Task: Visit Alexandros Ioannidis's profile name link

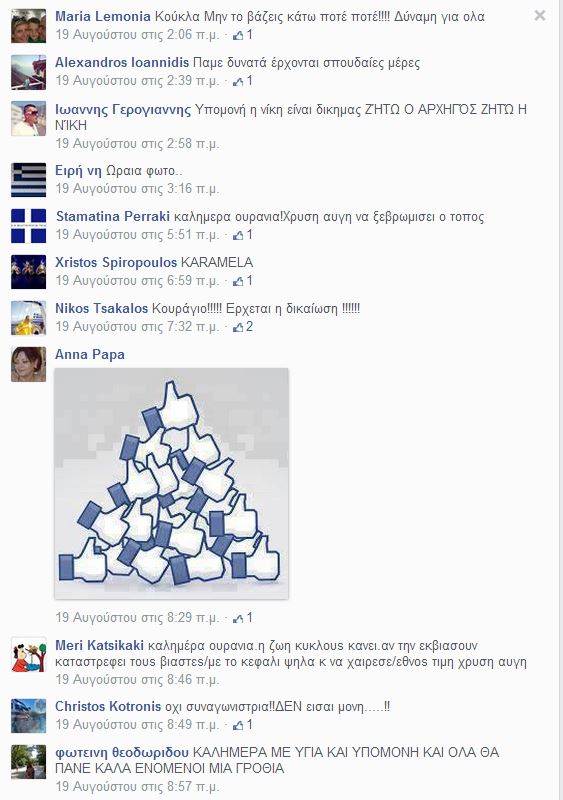Action: tap(122, 63)
